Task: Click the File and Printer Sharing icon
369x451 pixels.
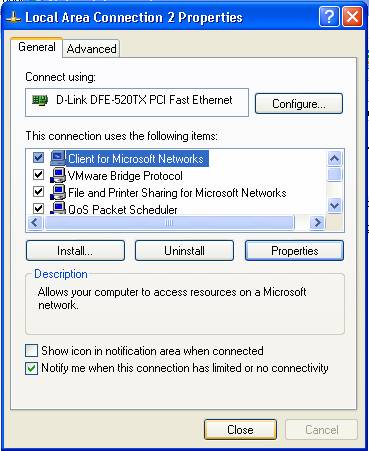Action: tap(58, 192)
